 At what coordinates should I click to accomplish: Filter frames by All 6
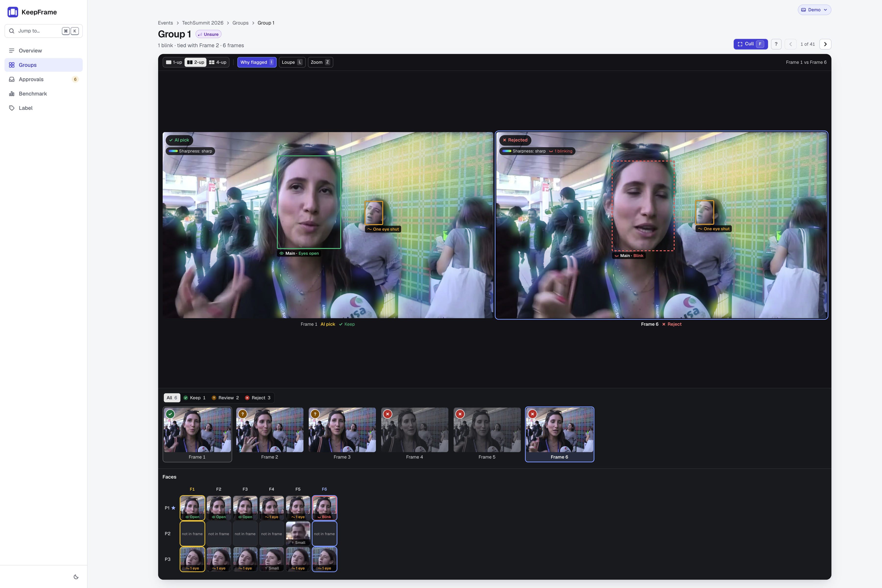[172, 398]
